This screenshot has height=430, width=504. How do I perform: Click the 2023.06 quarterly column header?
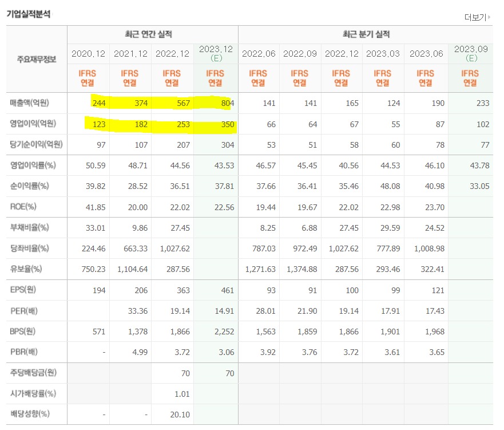pos(426,54)
